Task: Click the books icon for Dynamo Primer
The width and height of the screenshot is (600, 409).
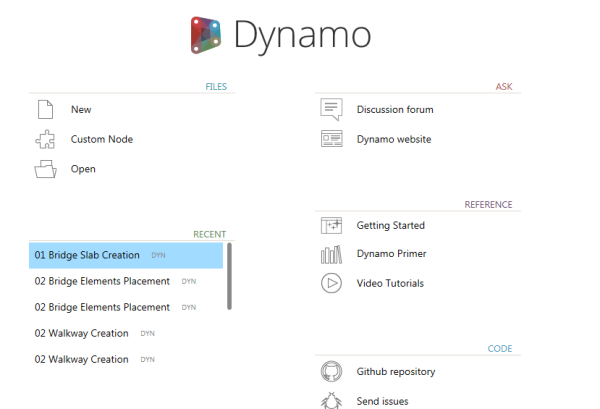Action: tap(331, 254)
